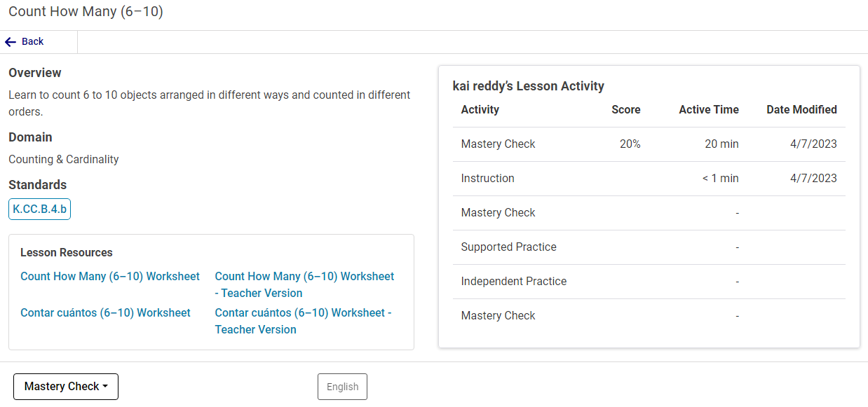Open Count How Many Worksheet Teacher Version
Viewport: 868px width, 407px height.
coord(304,284)
